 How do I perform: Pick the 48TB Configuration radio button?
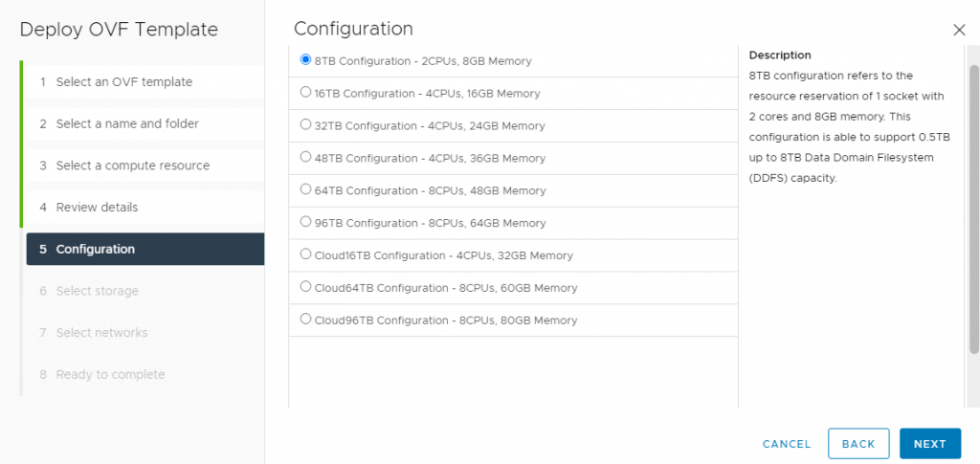point(305,157)
